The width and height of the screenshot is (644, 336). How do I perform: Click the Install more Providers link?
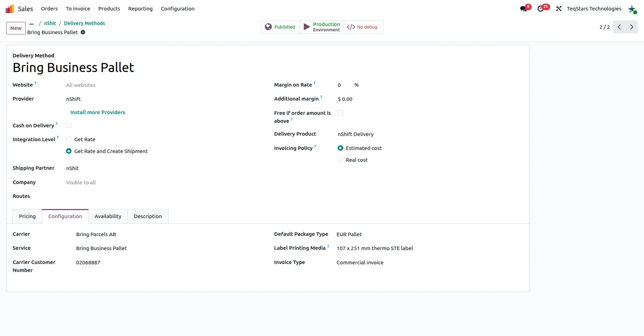click(x=98, y=112)
